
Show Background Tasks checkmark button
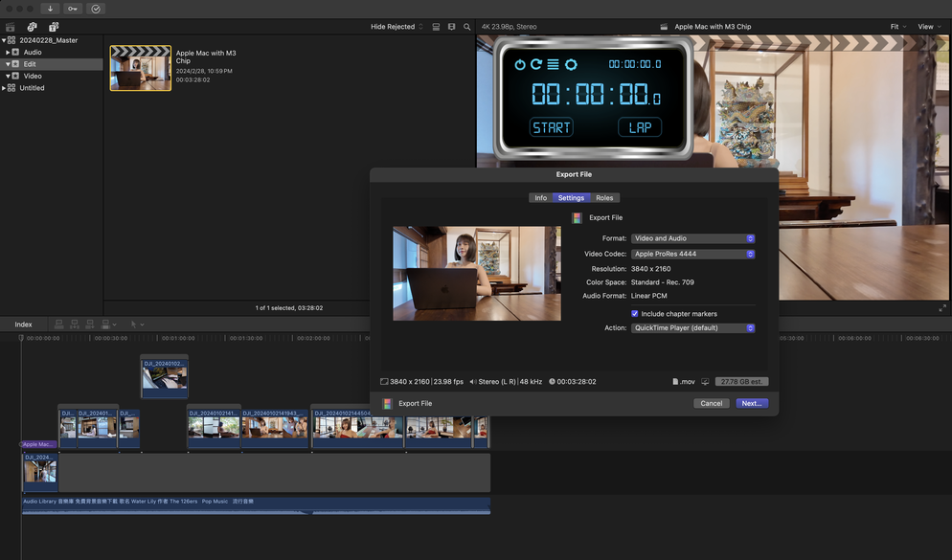click(x=96, y=9)
